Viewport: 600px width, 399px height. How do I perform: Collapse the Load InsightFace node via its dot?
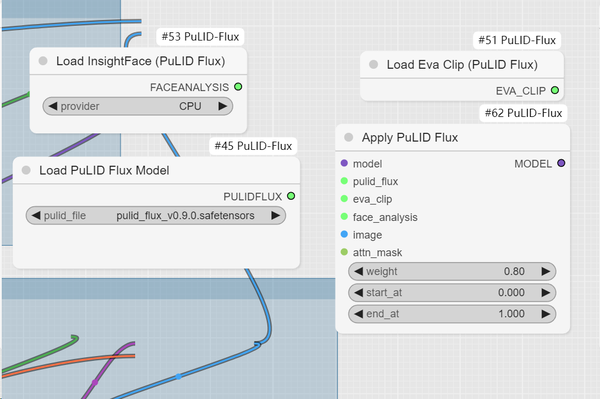[43, 61]
